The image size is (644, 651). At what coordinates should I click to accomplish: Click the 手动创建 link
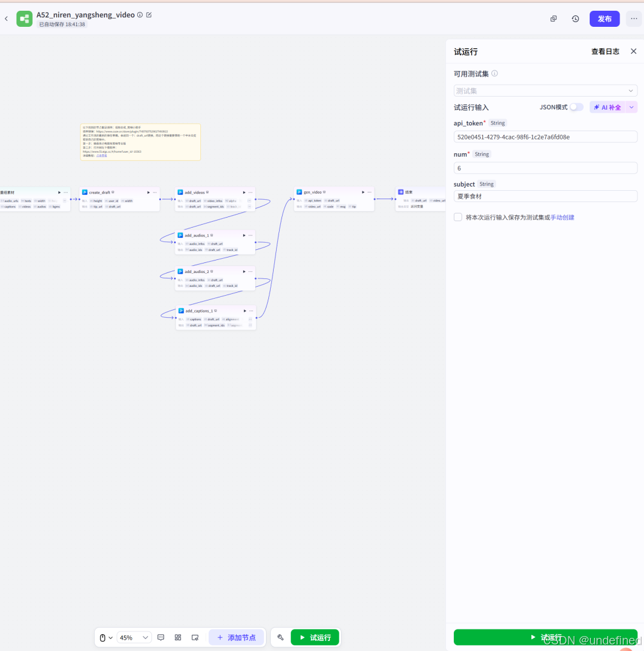pos(562,217)
